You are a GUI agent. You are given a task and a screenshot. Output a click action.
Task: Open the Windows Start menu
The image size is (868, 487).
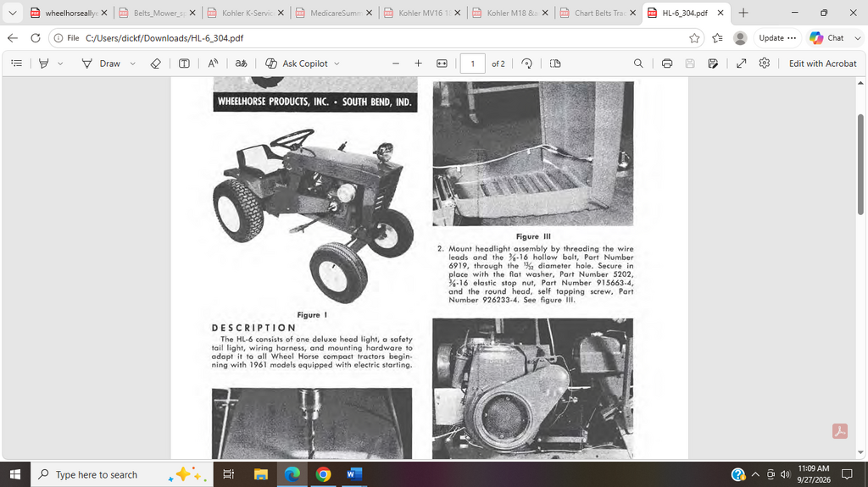pyautogui.click(x=15, y=474)
